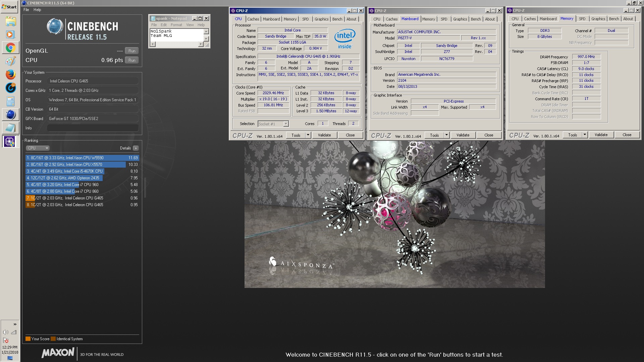Click the Cinebench sphere logo
Image resolution: width=644 pixels, height=362 pixels.
click(x=55, y=27)
